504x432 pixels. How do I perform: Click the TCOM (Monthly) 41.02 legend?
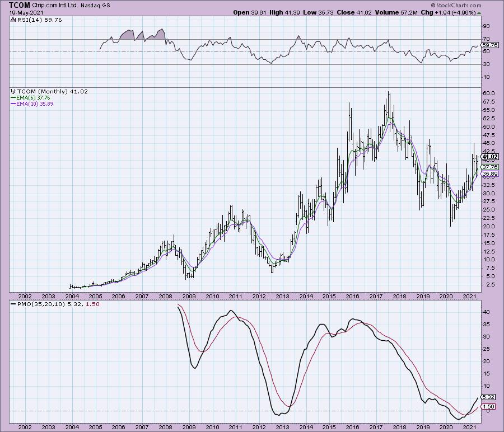point(53,92)
